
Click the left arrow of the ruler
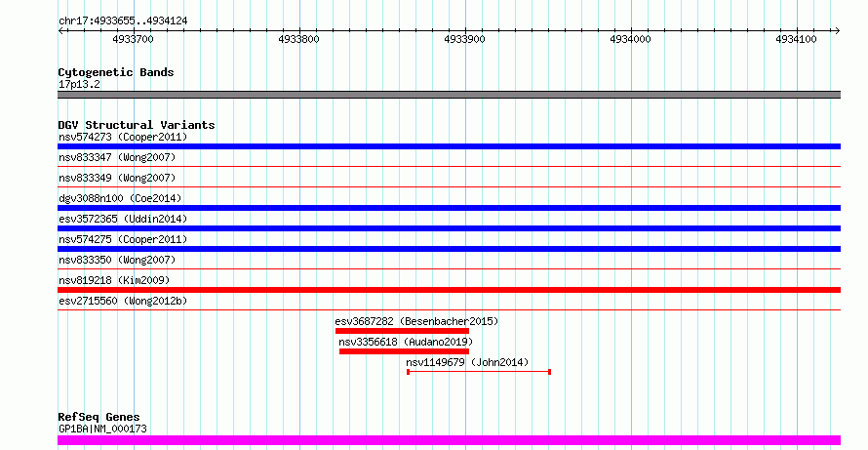[60, 31]
